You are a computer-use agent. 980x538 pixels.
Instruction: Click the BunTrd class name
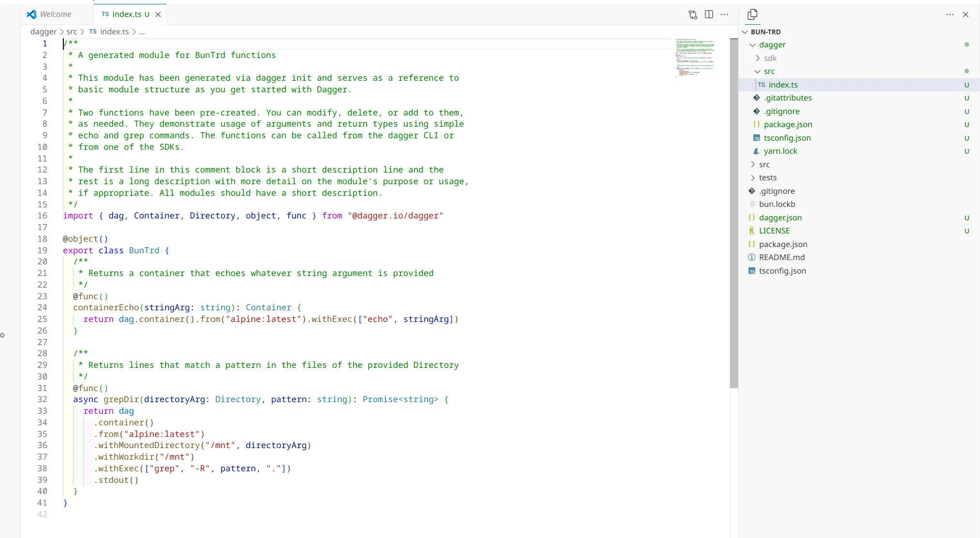[144, 250]
